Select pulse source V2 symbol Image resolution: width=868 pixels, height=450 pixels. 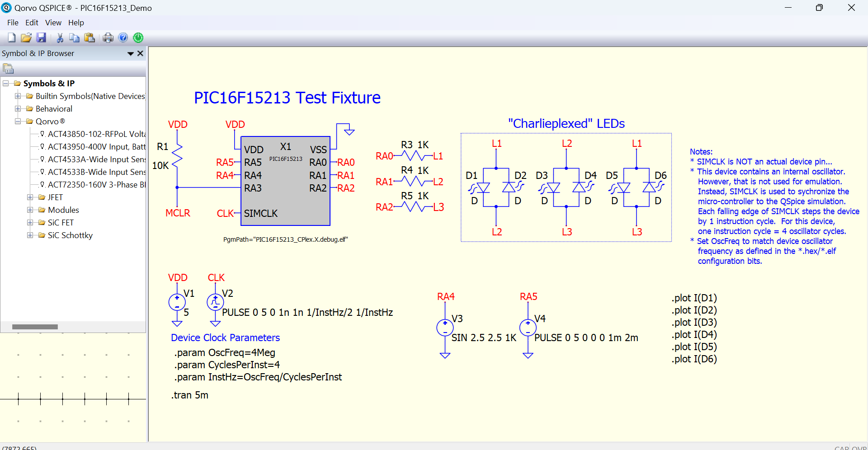(x=215, y=302)
